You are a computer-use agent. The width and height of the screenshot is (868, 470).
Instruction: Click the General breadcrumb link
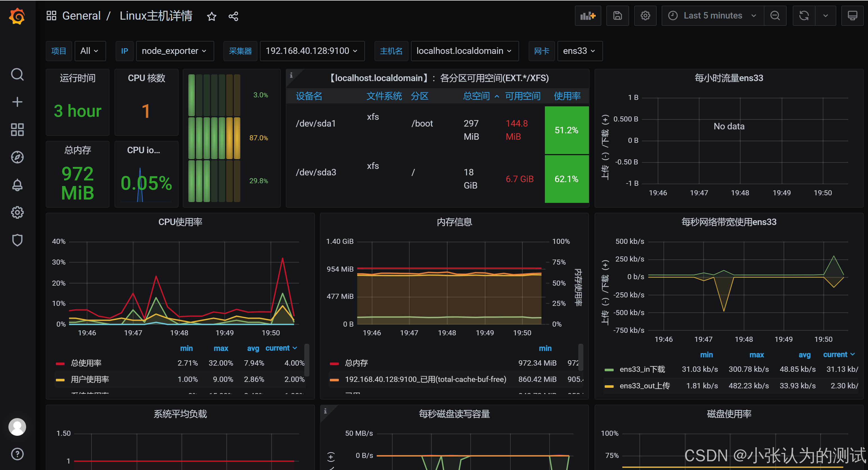[81, 16]
